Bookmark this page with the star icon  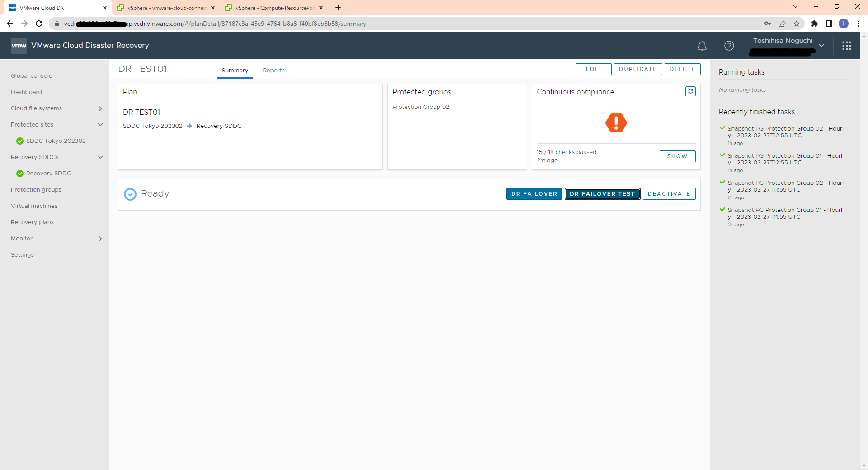797,23
